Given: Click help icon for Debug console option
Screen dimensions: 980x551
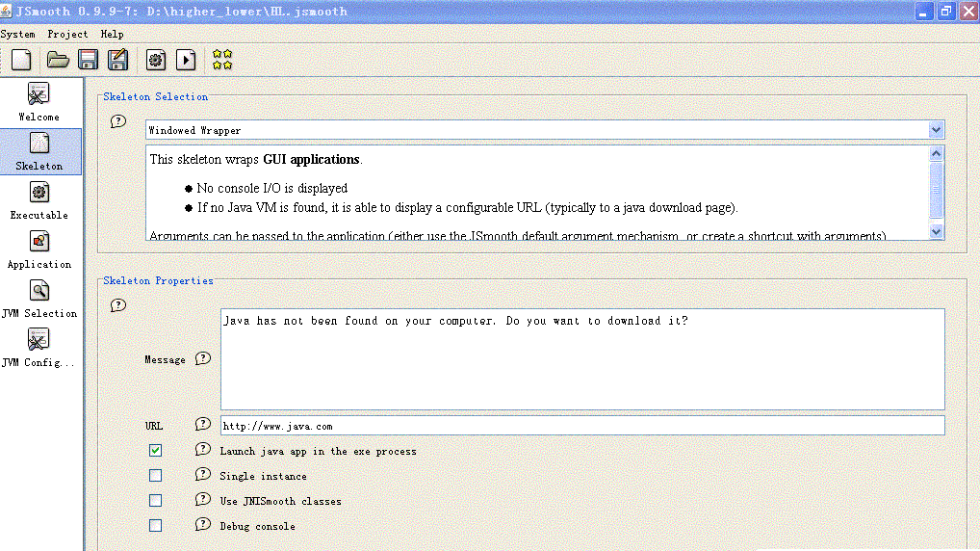Looking at the screenshot, I should click(203, 524).
